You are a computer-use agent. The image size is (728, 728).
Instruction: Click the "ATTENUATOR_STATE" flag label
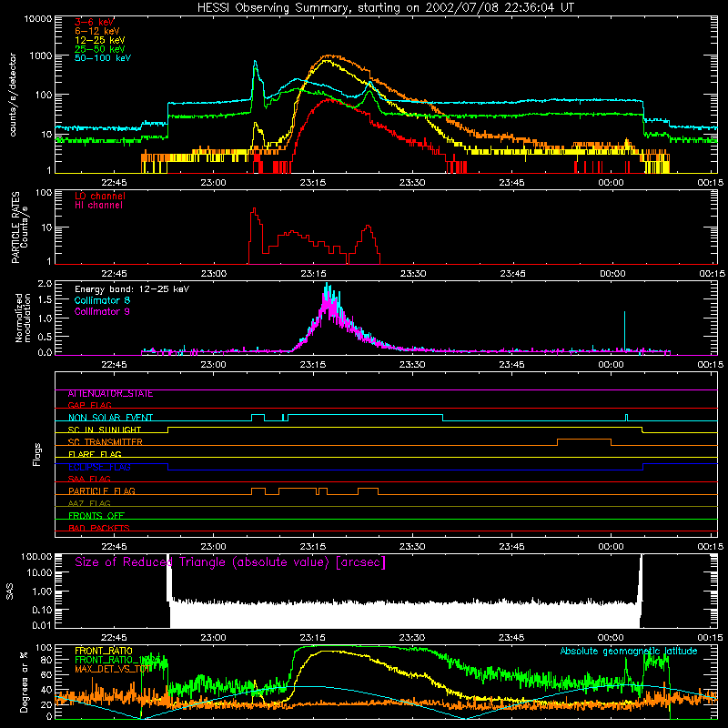pos(110,394)
